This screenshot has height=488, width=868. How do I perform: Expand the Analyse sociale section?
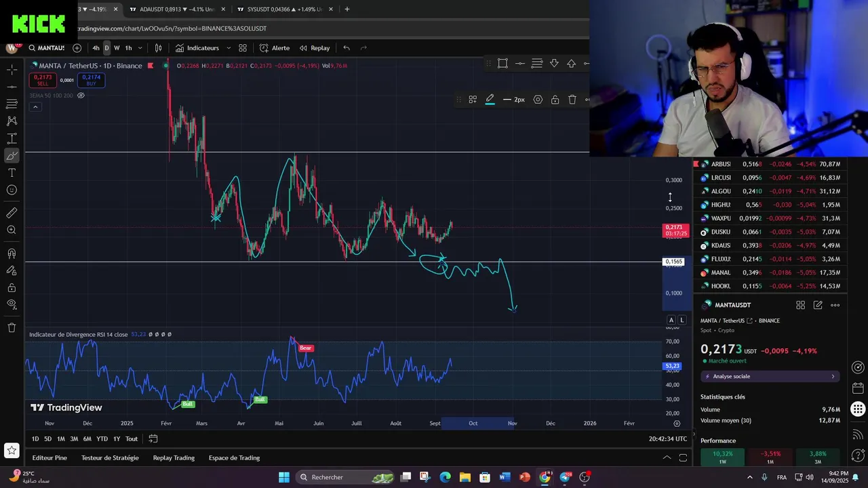[x=770, y=376]
